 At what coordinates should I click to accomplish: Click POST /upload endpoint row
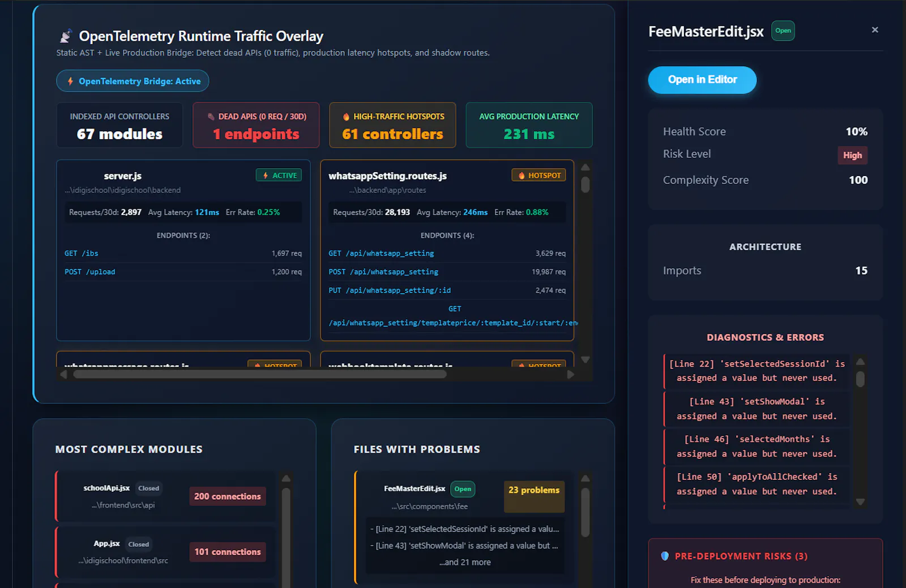(x=183, y=272)
